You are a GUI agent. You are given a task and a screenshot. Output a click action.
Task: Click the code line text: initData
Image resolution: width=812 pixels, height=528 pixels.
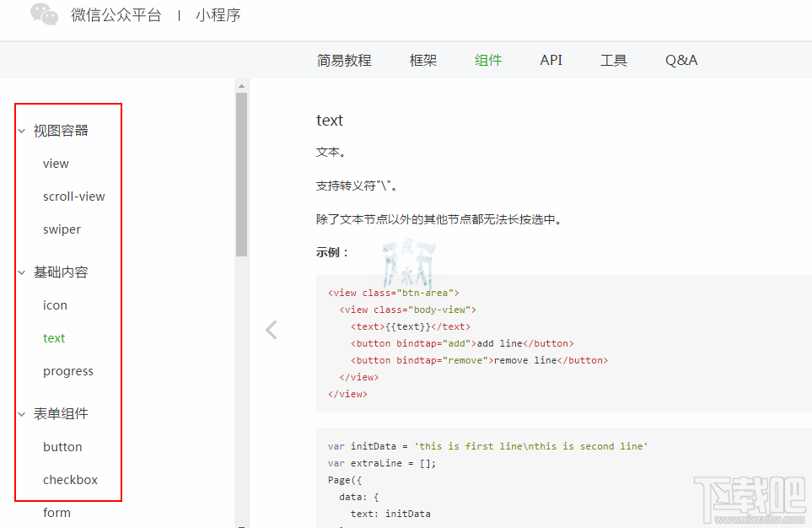[x=390, y=514]
